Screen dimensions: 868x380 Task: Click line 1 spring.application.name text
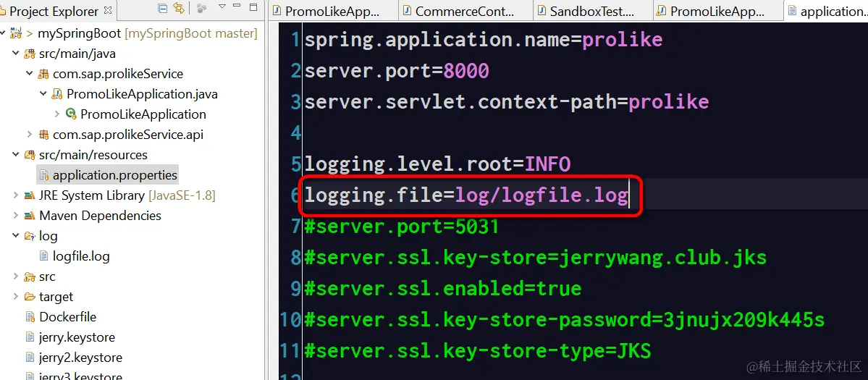pyautogui.click(x=484, y=39)
